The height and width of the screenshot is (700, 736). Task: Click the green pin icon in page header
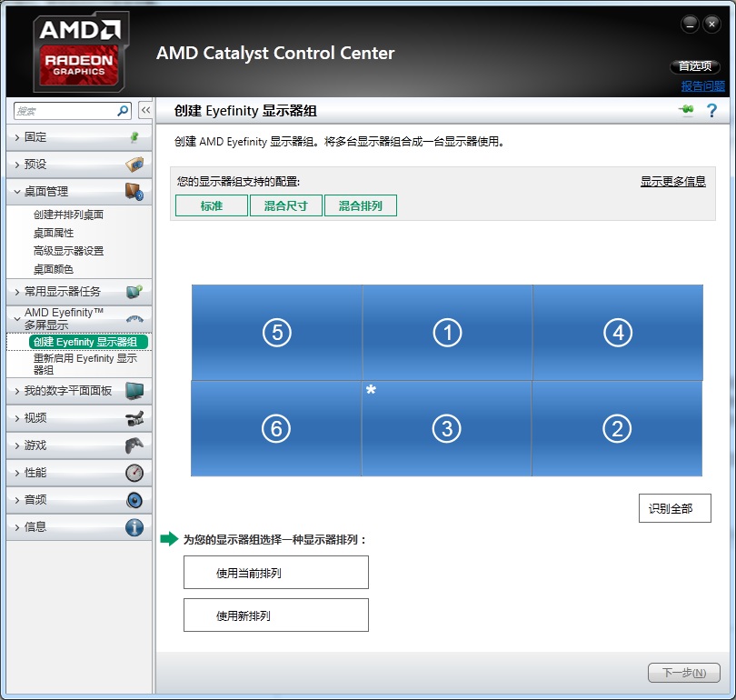[x=686, y=110]
